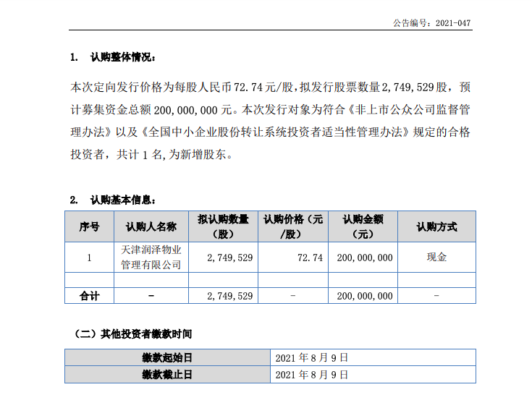532x395 pixels.
Task: Click the 2,749,529 quantity in 合计 row
Action: coord(229,296)
